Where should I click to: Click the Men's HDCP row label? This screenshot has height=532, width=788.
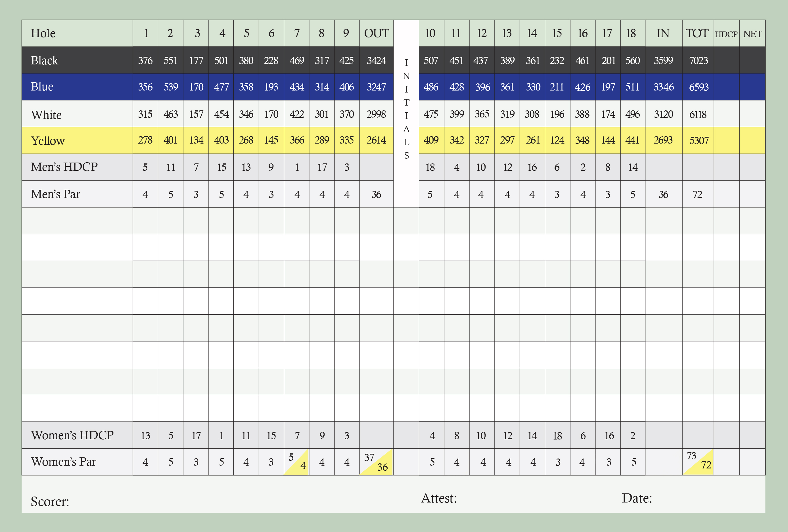(64, 167)
